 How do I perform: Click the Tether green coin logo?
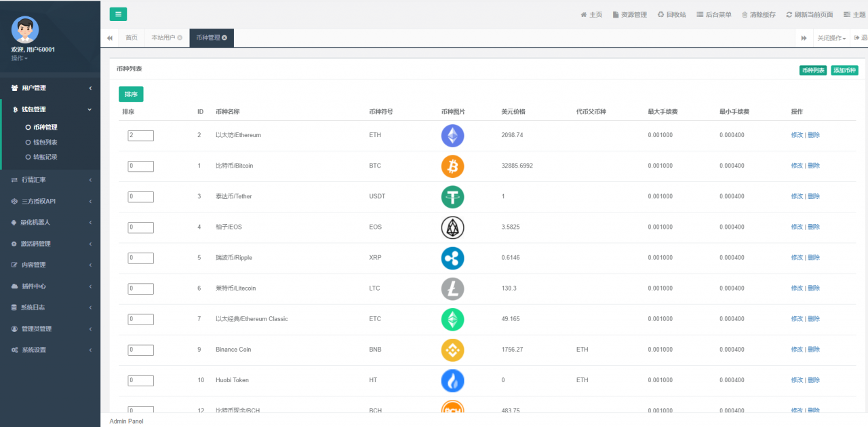452,197
